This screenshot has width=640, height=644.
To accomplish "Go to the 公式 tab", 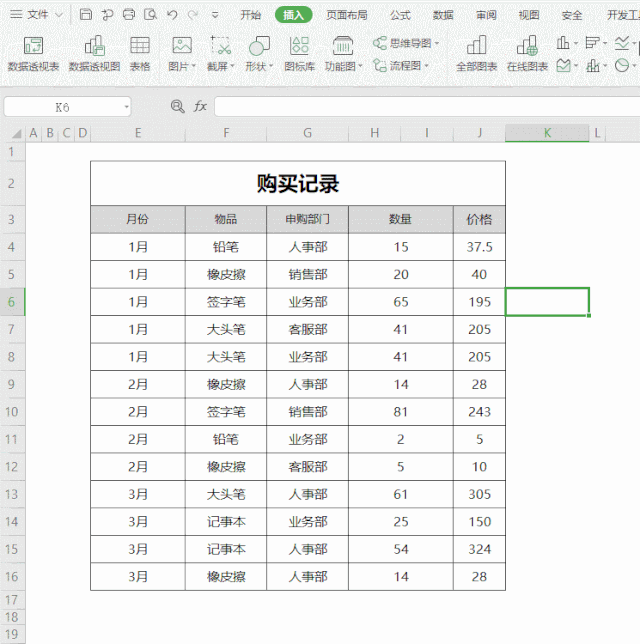I will 400,15.
